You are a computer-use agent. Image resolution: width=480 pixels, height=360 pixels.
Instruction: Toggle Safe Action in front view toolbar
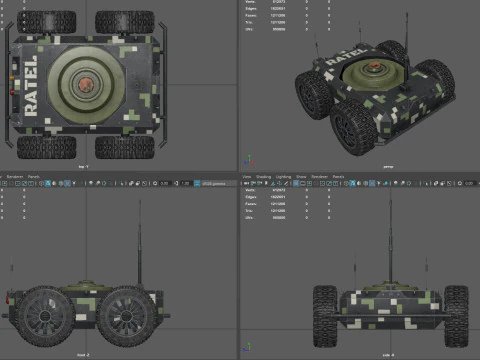point(24,183)
